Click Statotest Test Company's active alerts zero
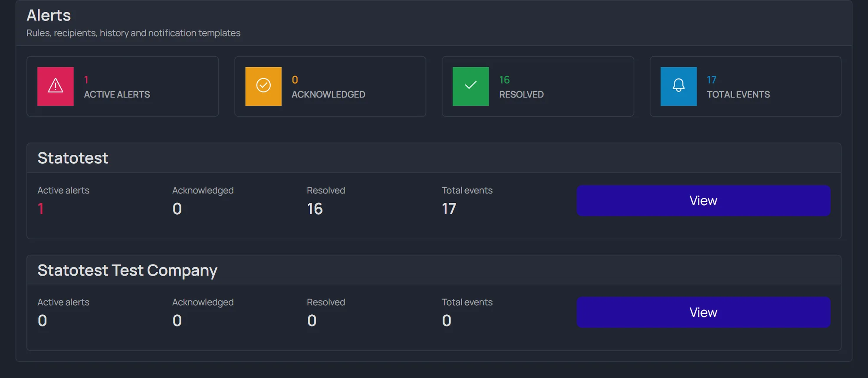This screenshot has width=868, height=378. coord(43,321)
